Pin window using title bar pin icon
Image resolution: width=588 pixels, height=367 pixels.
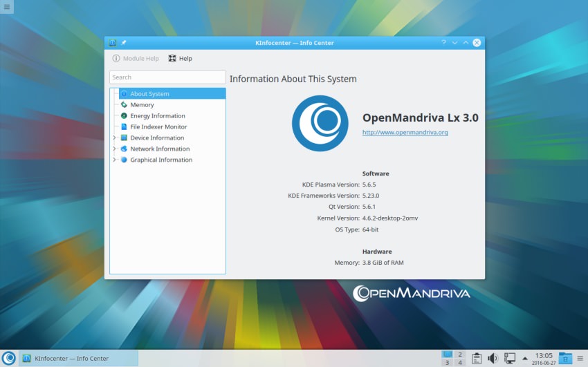(124, 43)
